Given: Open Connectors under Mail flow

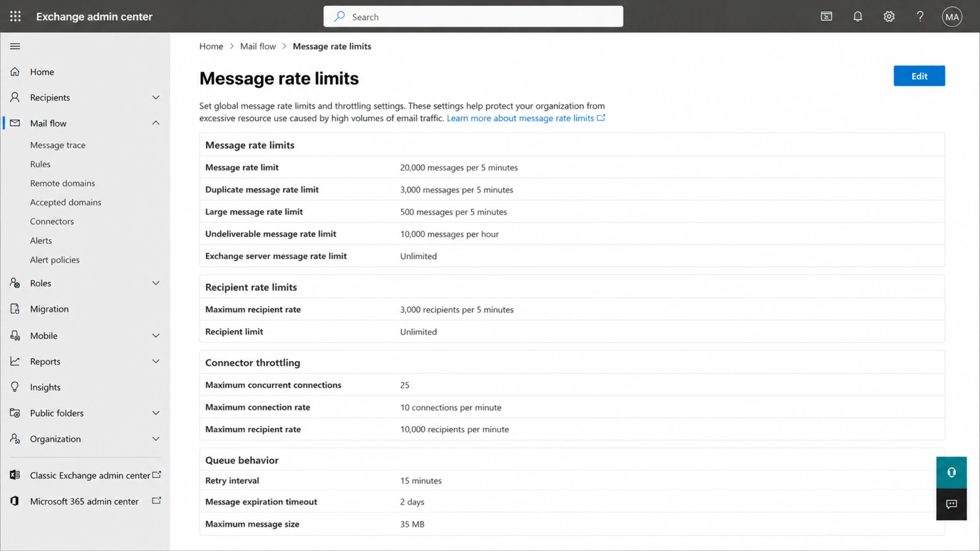Looking at the screenshot, I should click(52, 221).
